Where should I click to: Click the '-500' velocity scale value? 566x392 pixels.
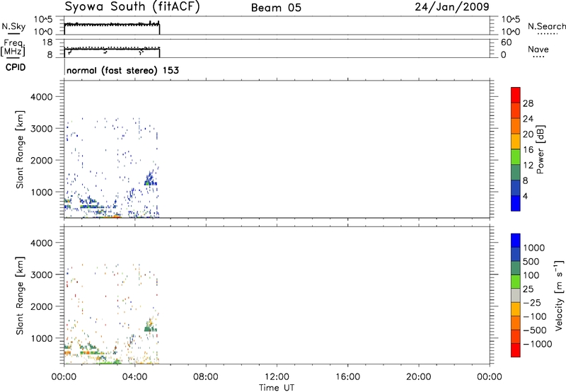click(x=535, y=330)
